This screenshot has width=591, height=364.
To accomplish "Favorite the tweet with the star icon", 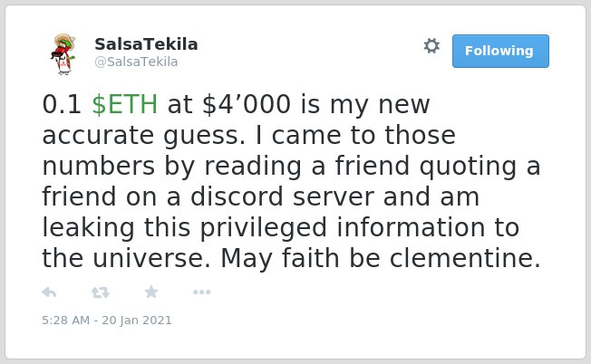I will [x=151, y=292].
